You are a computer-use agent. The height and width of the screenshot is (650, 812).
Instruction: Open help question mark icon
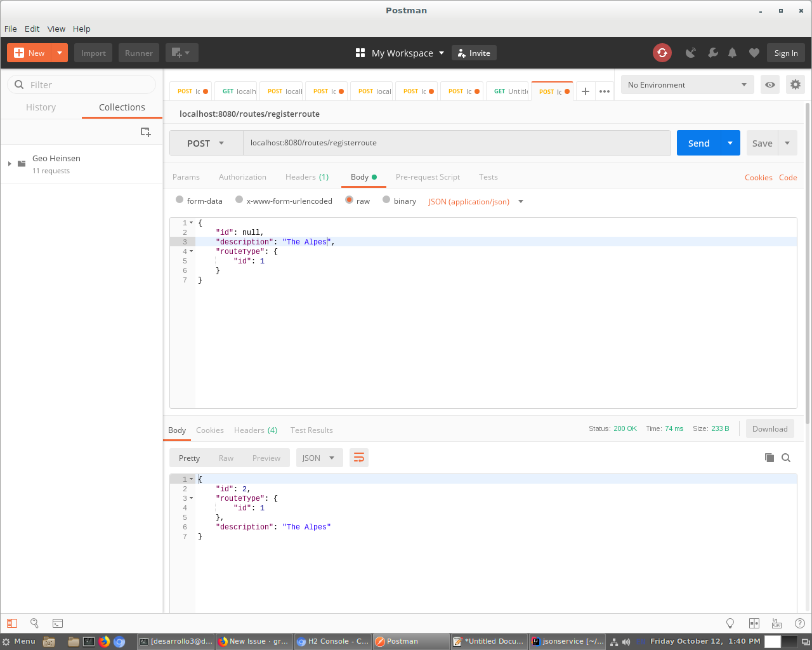(x=800, y=623)
